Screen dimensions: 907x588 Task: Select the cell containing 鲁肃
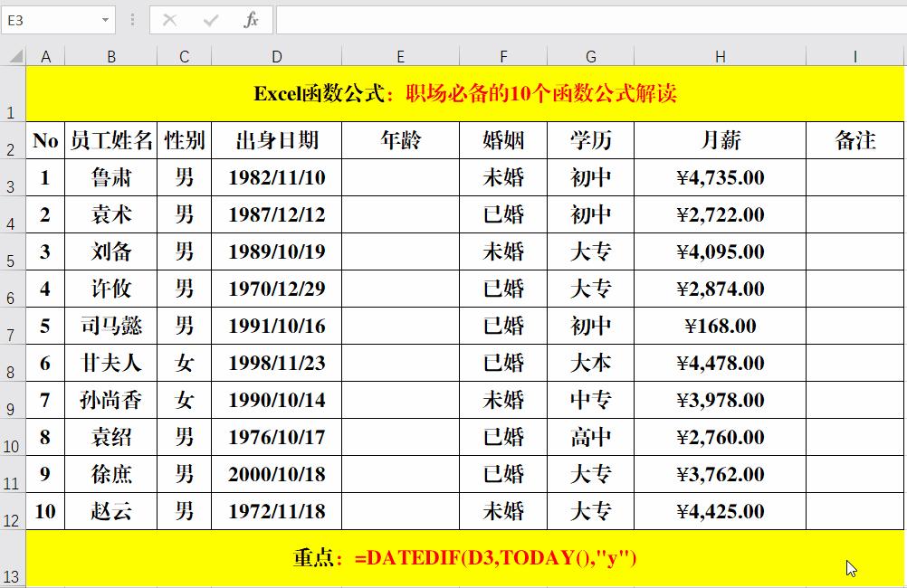click(111, 177)
